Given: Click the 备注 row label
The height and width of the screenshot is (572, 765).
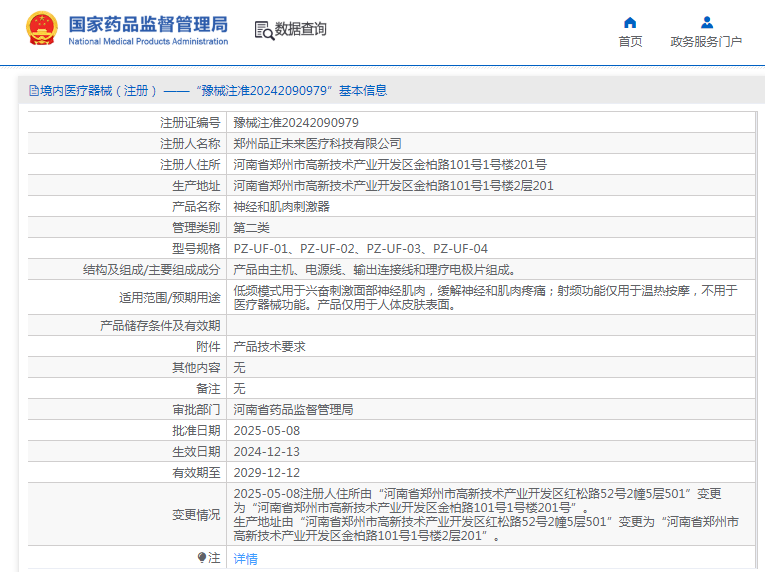Looking at the screenshot, I should click(x=208, y=388).
